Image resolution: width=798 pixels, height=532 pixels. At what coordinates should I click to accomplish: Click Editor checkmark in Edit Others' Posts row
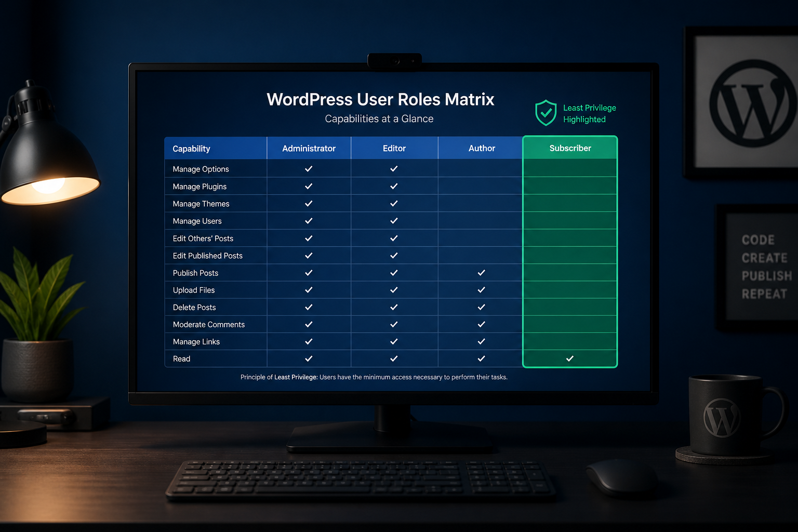[394, 238]
